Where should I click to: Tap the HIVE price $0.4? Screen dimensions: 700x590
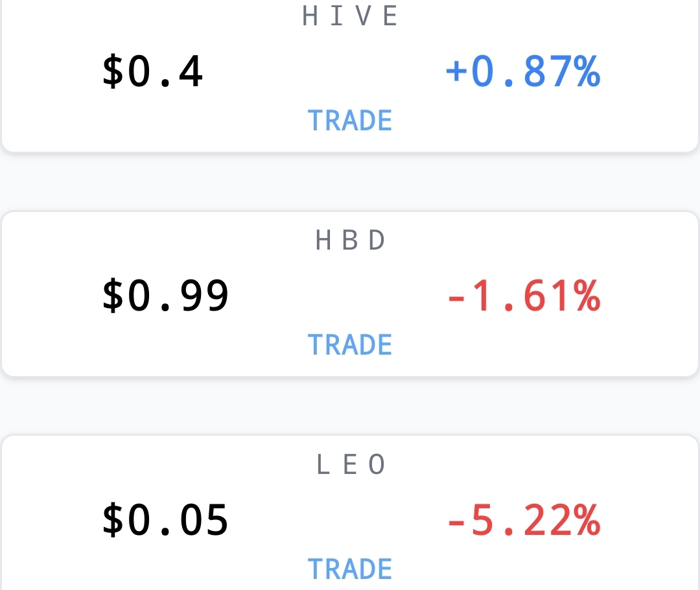coord(153,71)
